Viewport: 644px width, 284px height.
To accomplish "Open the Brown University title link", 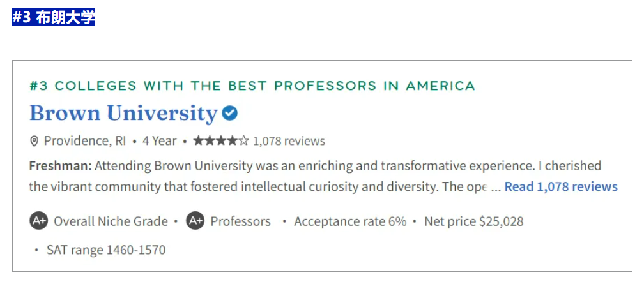I will pos(123,113).
